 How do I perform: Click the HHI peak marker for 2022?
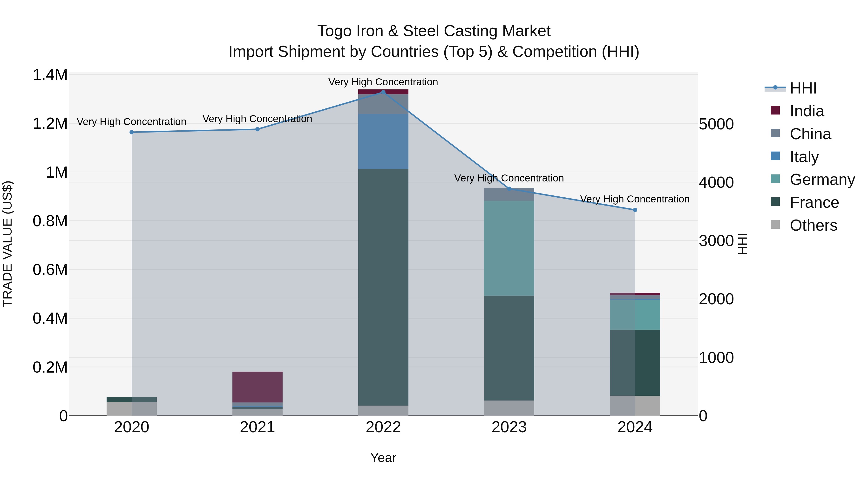383,92
